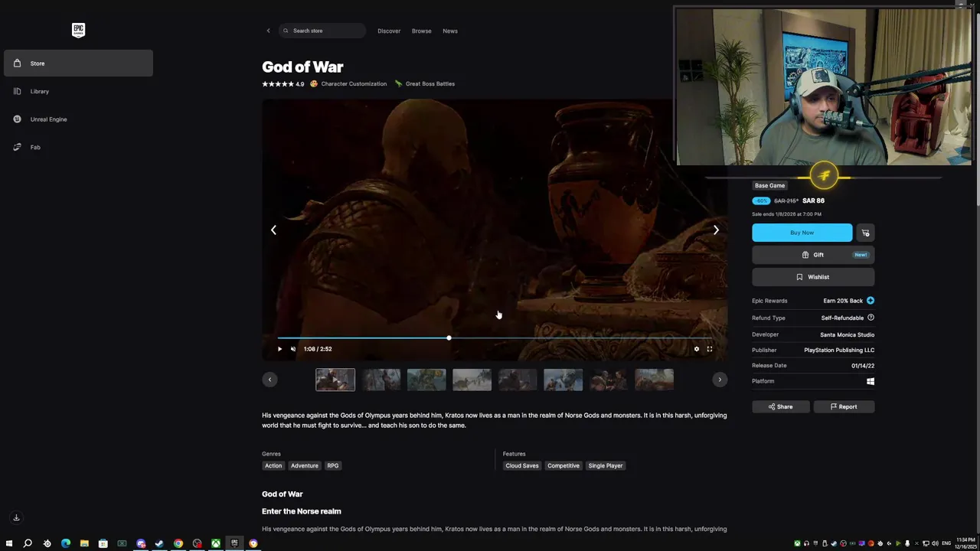980x551 pixels.
Task: Select the Adventure genre tag
Action: tap(304, 465)
